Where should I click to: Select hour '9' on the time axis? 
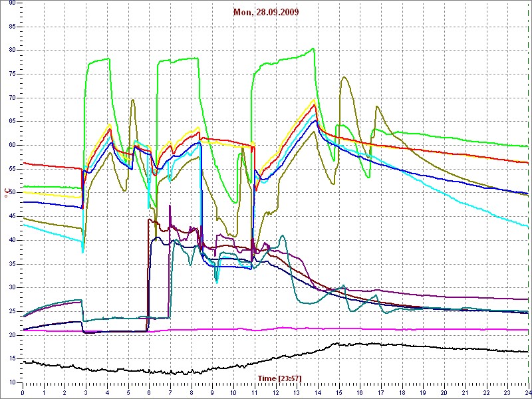(212, 392)
